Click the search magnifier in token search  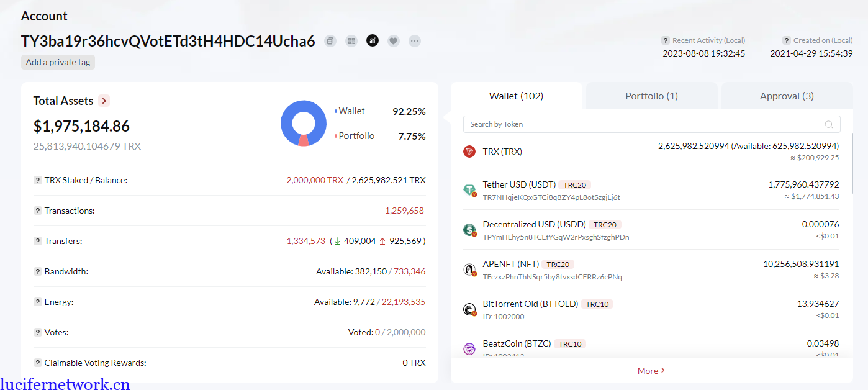(x=829, y=124)
